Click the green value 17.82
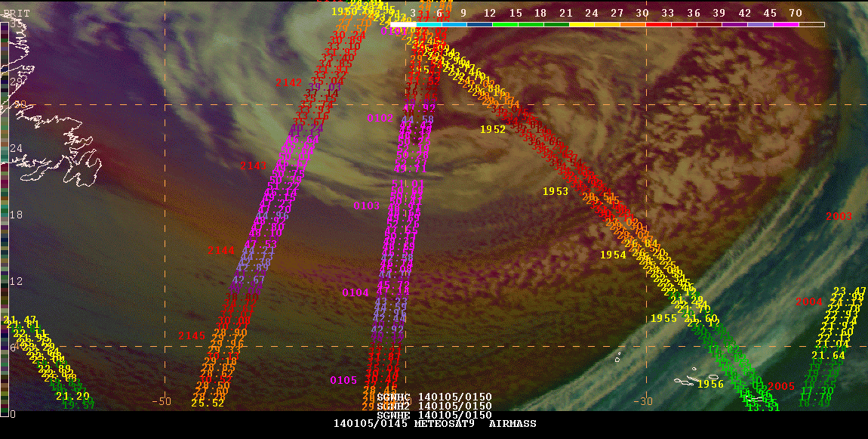 (724, 349)
